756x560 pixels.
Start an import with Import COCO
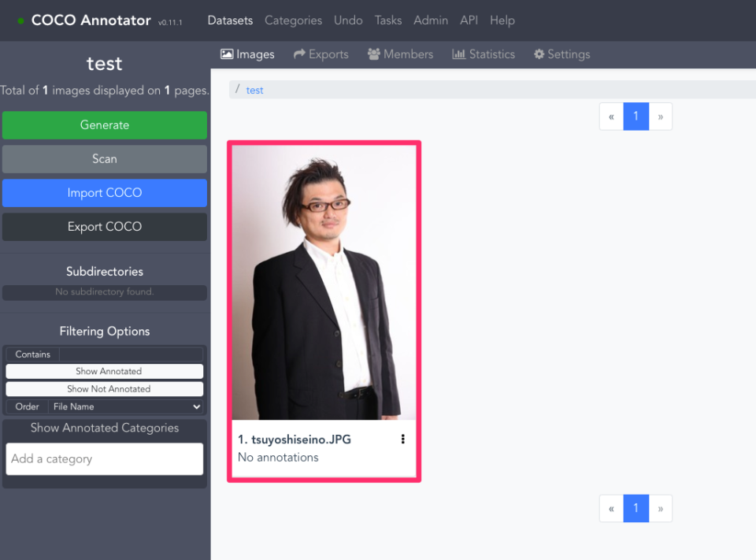click(x=105, y=193)
